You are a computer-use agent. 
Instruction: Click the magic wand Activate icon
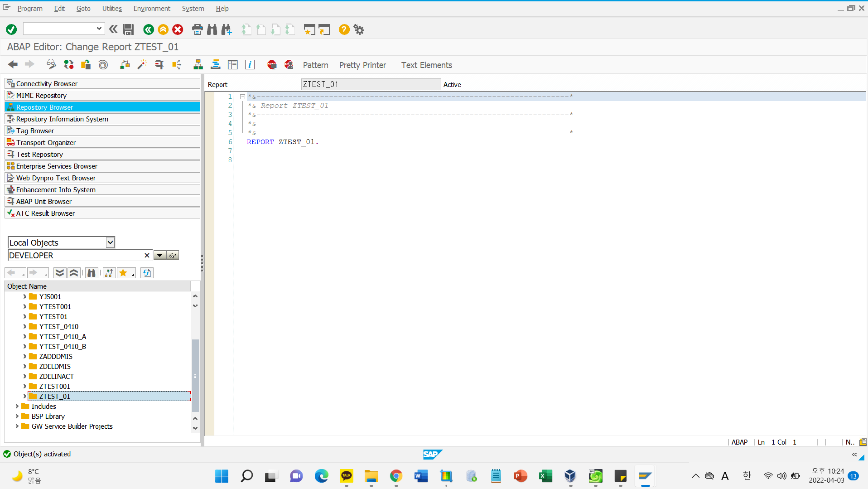pos(142,65)
